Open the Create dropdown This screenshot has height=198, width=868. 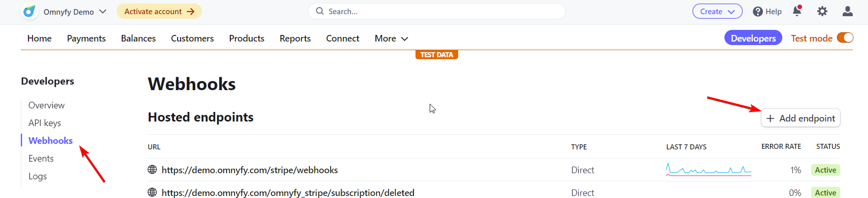[x=717, y=12]
